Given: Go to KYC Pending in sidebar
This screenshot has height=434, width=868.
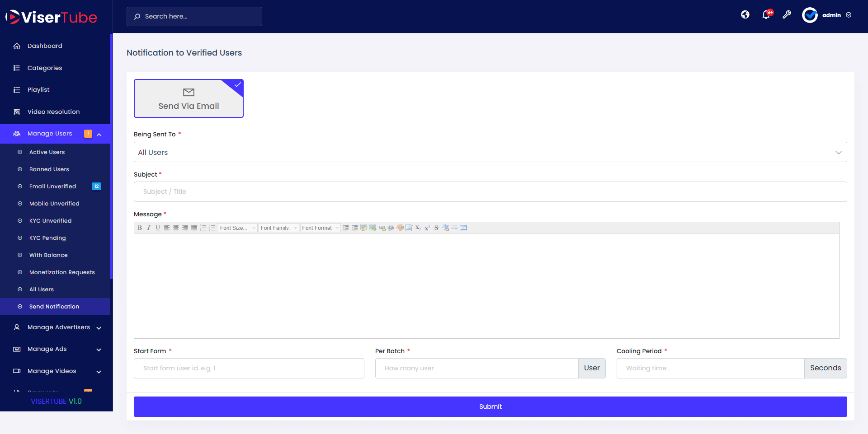Looking at the screenshot, I should click(47, 238).
